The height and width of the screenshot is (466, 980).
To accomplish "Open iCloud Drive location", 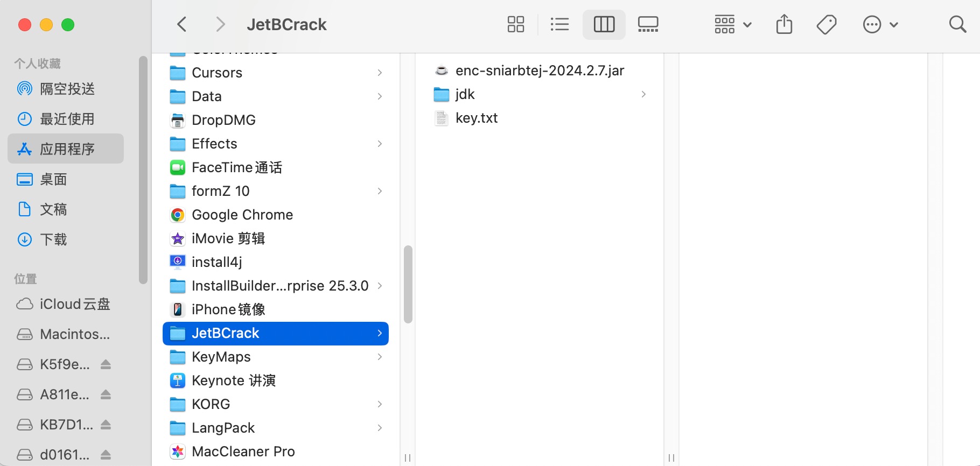I will point(74,304).
